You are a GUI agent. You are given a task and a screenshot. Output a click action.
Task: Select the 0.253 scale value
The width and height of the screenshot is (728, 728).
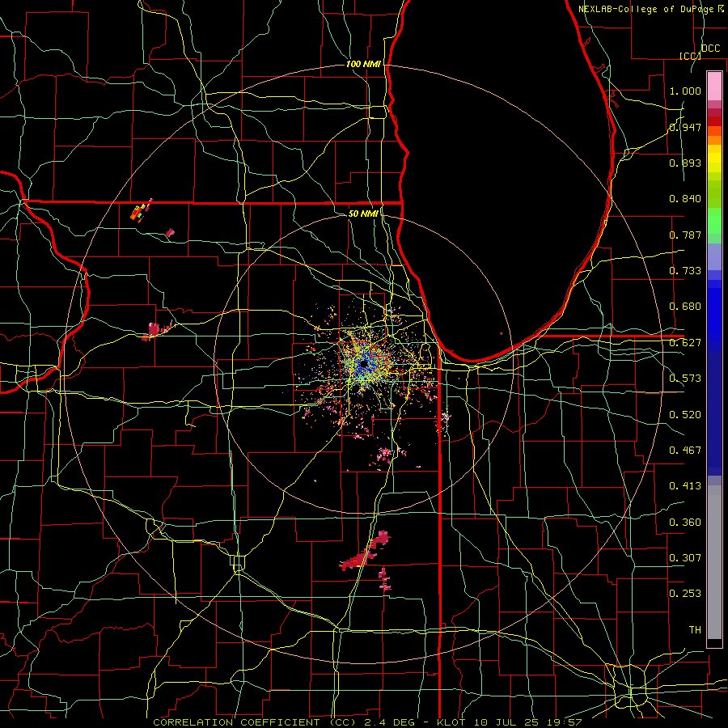685,594
